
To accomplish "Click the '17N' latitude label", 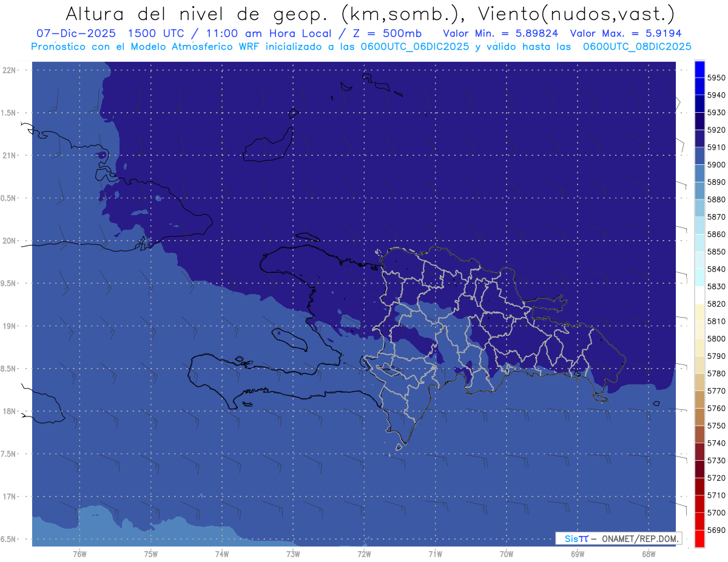I will tap(9, 497).
